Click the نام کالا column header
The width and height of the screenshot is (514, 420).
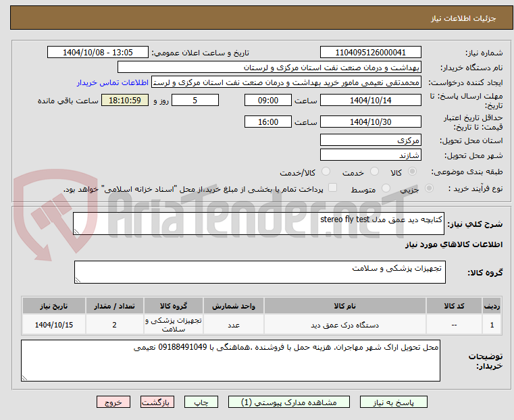345,306
